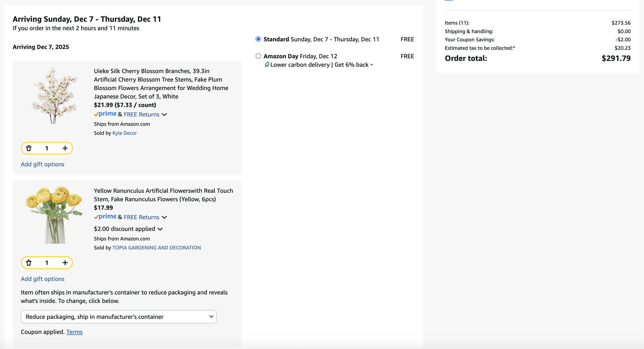Expand the $2.00 discount applied details
Viewport: 644px width, 349px height.
[160, 229]
